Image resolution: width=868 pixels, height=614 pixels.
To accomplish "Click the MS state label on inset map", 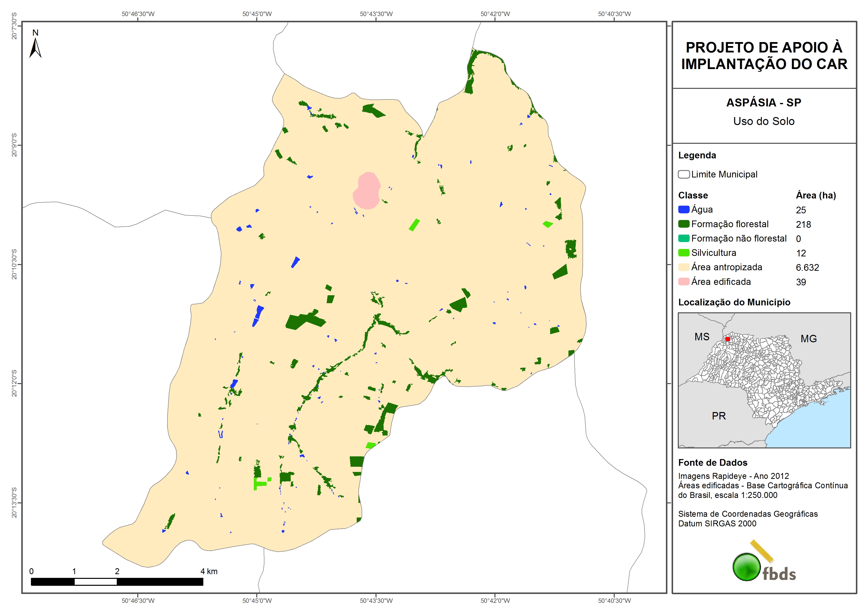I will 702,337.
